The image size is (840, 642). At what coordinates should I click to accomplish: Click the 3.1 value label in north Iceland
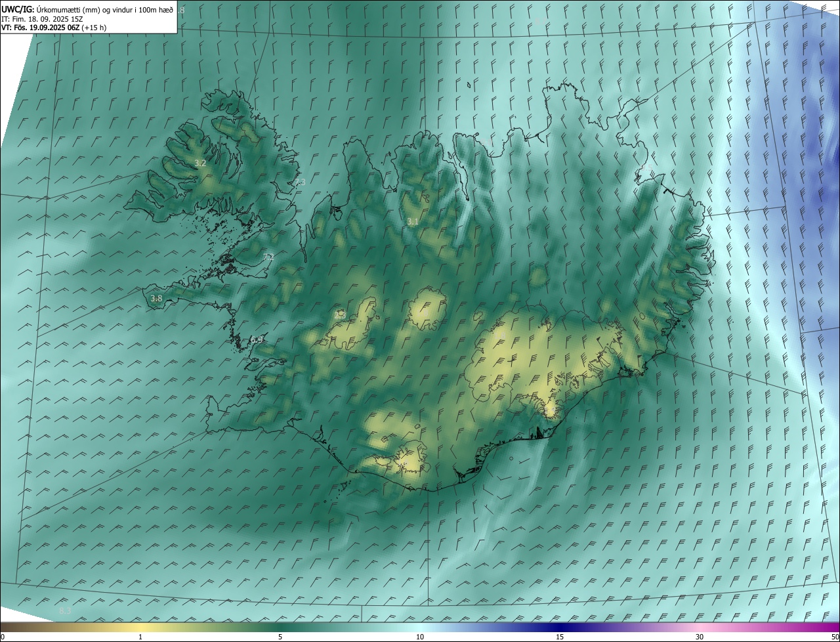point(413,222)
